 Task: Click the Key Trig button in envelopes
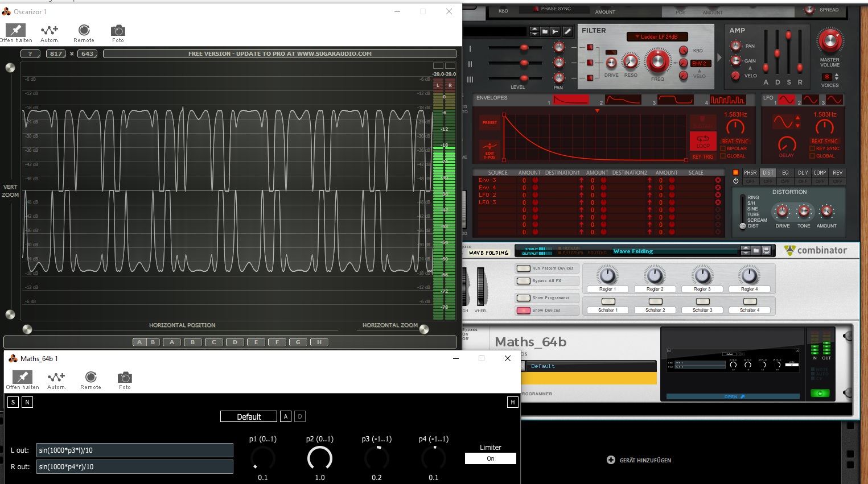(x=703, y=156)
